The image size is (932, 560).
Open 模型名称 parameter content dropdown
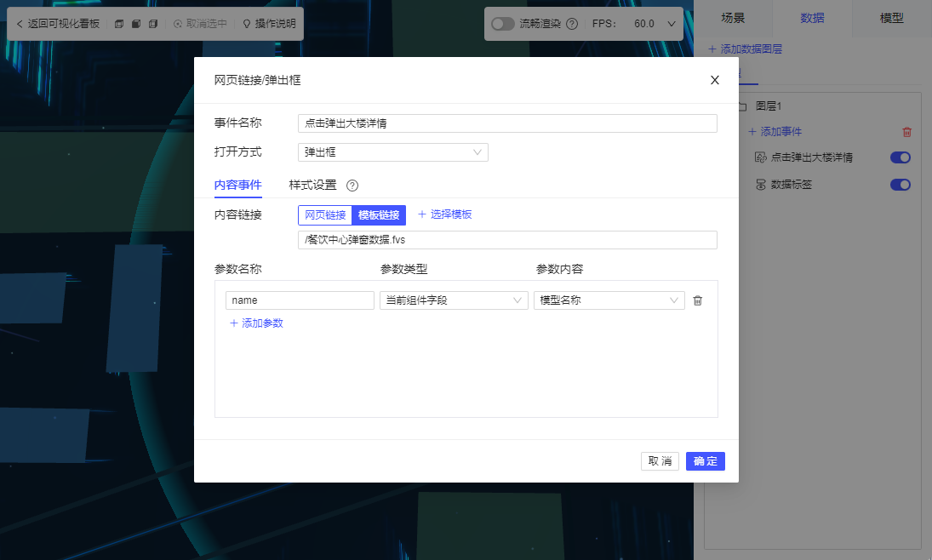point(609,300)
